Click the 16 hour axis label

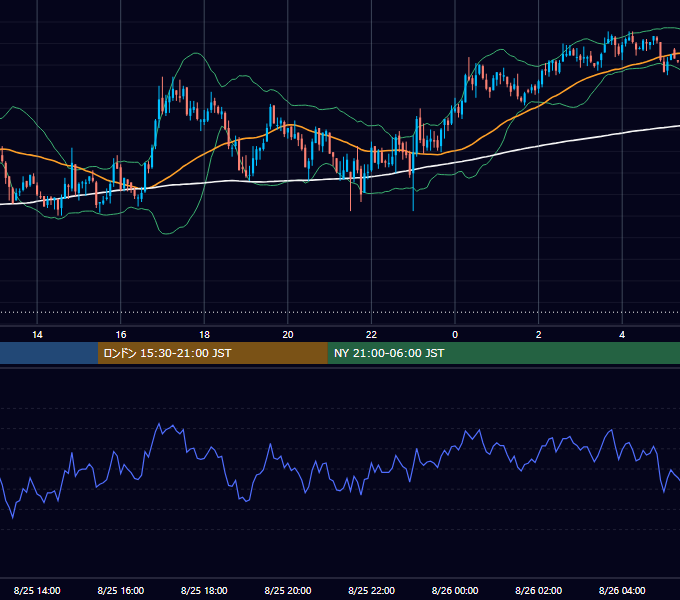tap(121, 335)
